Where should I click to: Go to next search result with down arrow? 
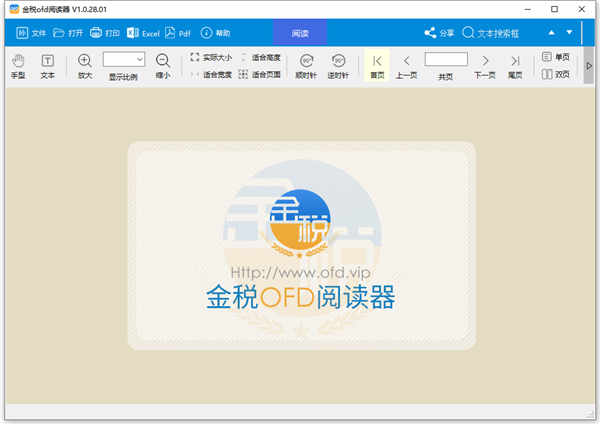click(569, 33)
